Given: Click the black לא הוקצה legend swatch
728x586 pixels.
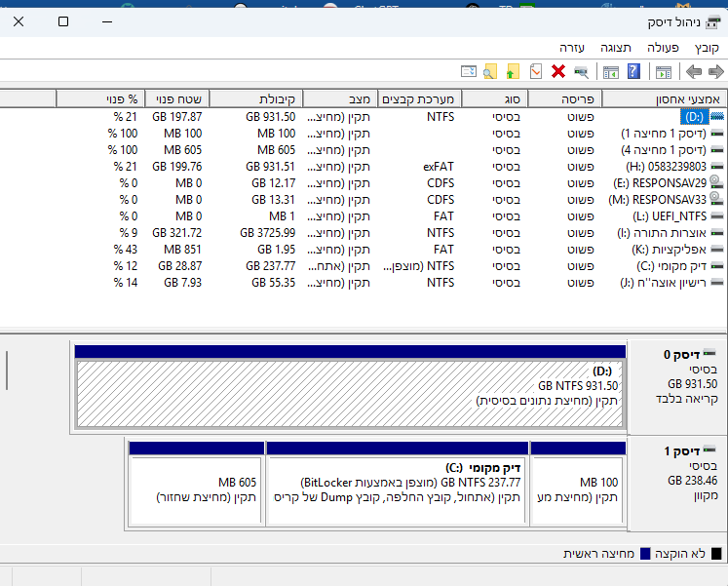Looking at the screenshot, I should point(716,554).
